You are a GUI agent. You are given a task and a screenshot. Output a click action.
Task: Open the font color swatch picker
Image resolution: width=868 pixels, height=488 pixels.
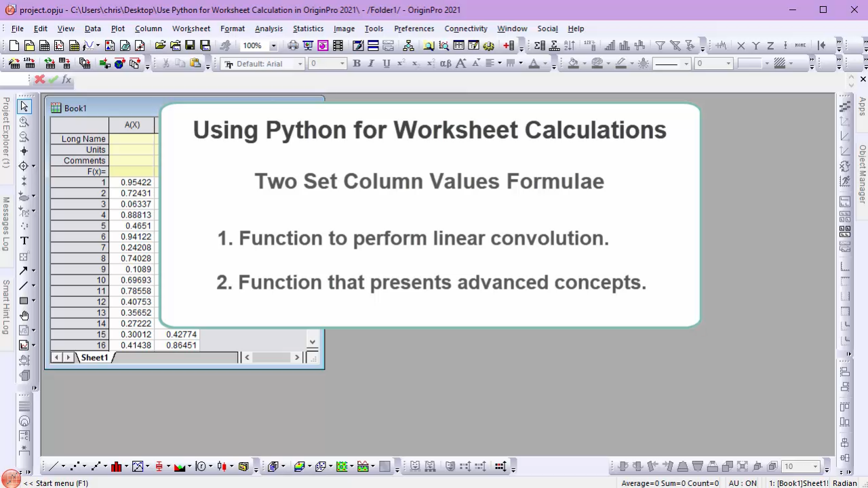tap(534, 63)
